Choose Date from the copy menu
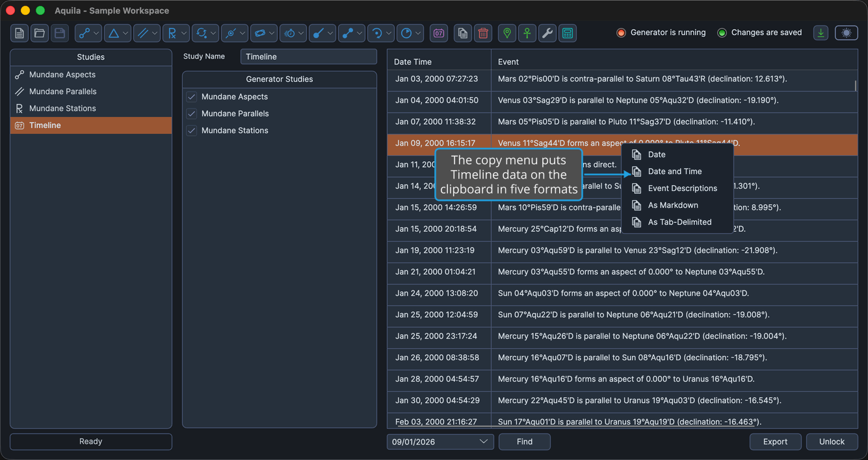This screenshot has height=460, width=868. click(x=677, y=155)
